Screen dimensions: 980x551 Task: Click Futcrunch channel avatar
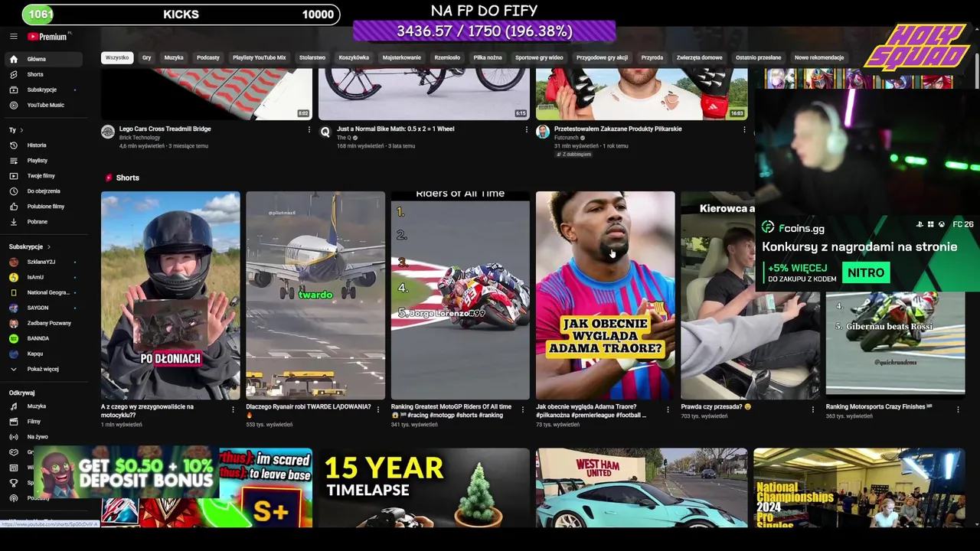pos(543,132)
